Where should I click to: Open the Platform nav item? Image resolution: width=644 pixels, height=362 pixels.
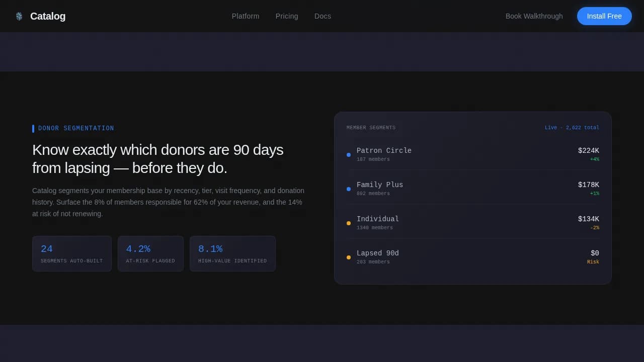click(x=246, y=16)
